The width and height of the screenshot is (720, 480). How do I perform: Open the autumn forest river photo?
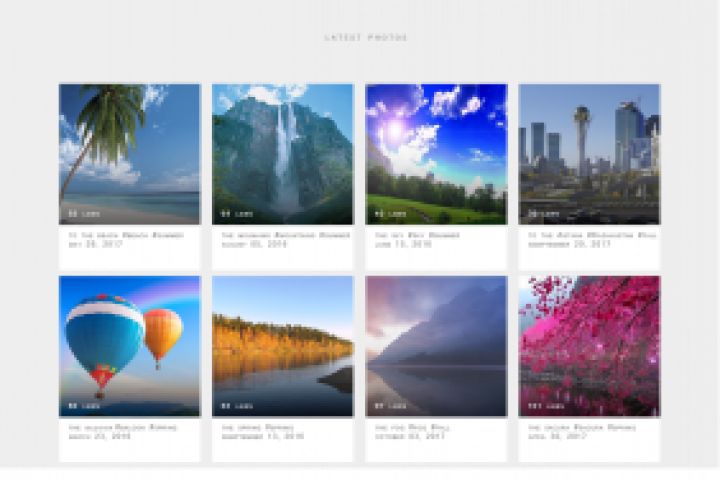pos(283,346)
